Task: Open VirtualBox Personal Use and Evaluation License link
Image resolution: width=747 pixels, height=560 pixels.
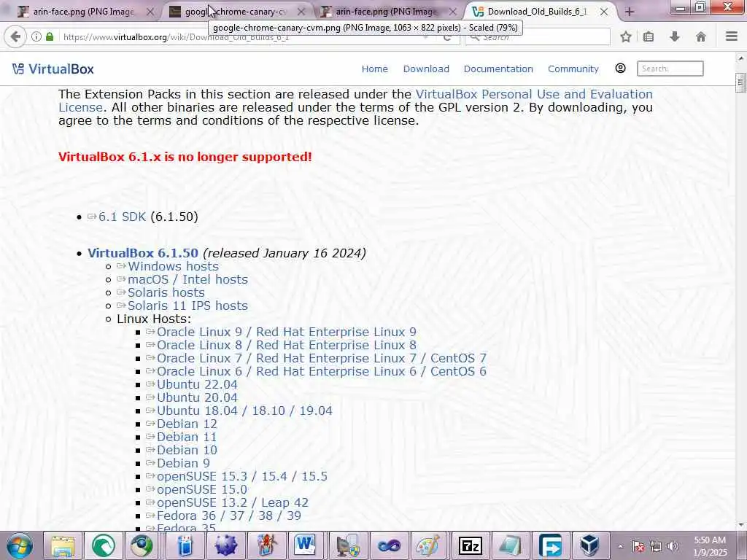Action: (355, 101)
